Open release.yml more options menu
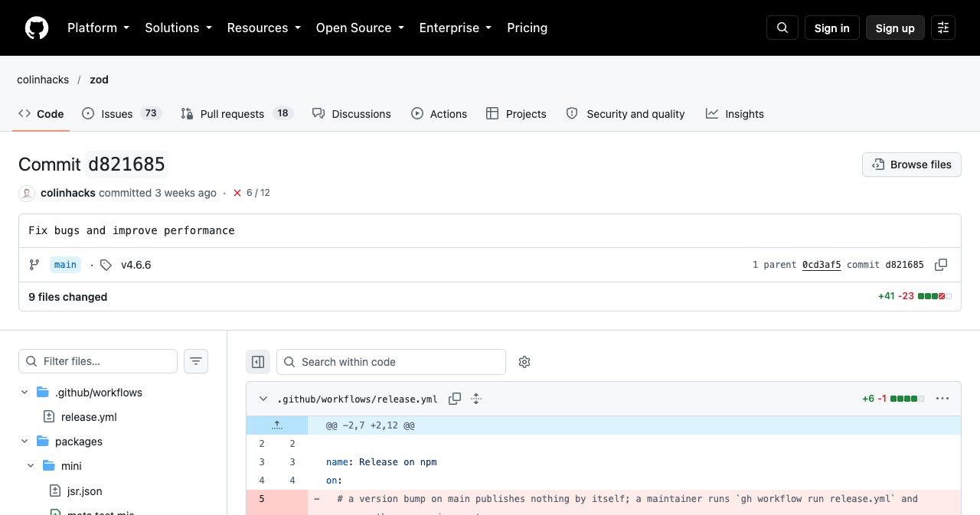Screen dimensions: 980x515 942,399
